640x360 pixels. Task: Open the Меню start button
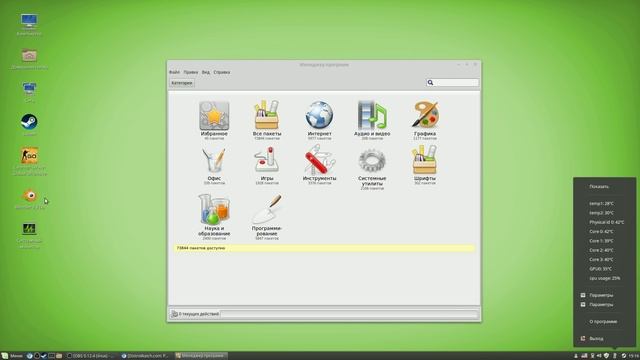coord(12,356)
